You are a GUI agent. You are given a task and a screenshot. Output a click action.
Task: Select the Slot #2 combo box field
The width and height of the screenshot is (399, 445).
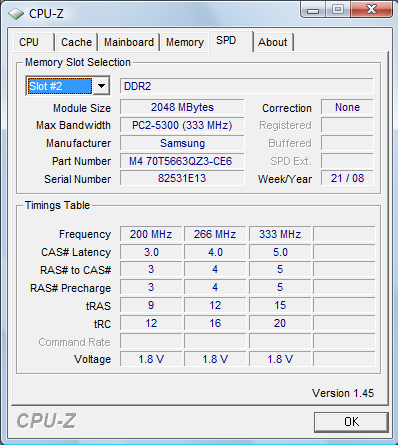(68, 86)
